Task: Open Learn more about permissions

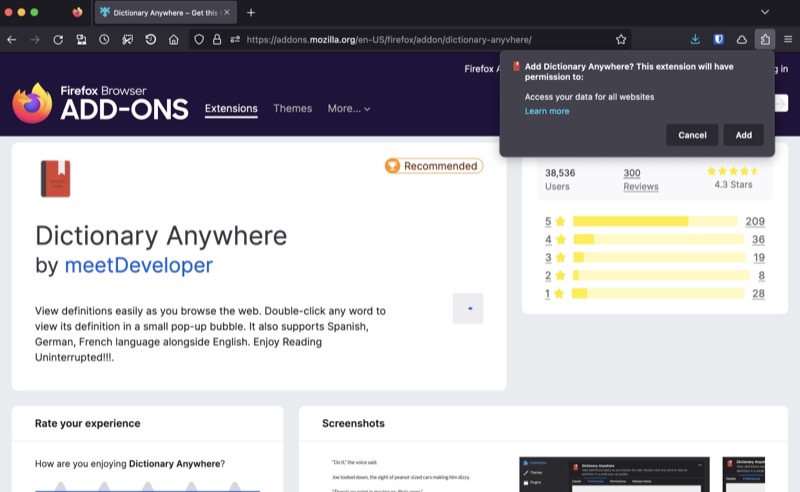Action: [546, 111]
